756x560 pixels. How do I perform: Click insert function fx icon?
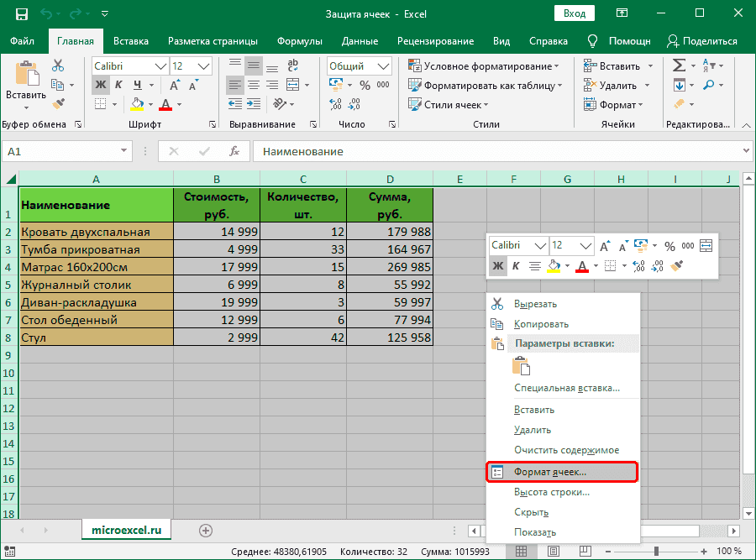point(235,152)
